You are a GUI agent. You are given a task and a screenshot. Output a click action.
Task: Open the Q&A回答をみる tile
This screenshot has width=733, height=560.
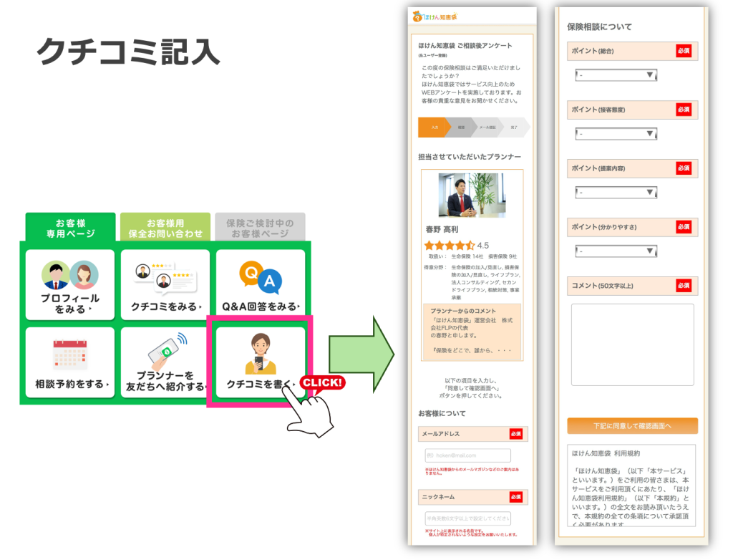(x=261, y=284)
